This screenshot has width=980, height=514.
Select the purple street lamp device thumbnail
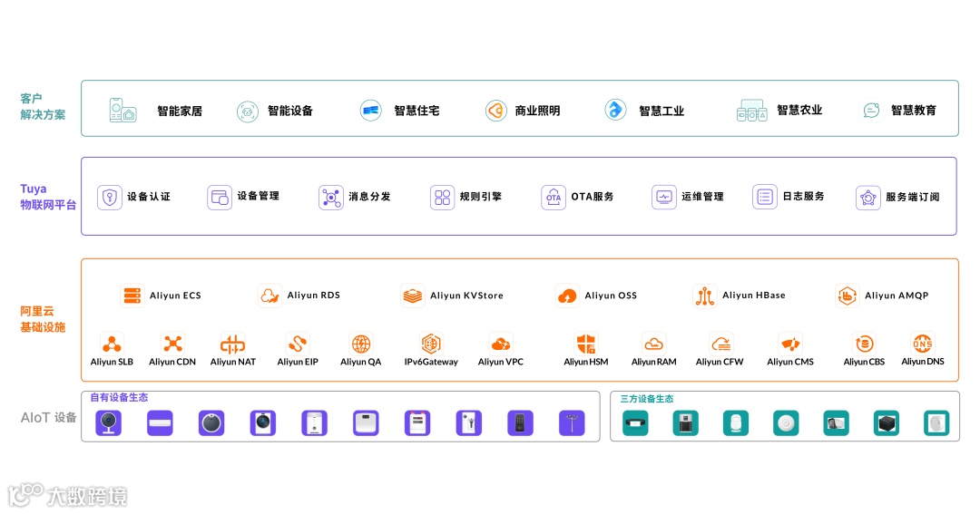pyautogui.click(x=572, y=422)
